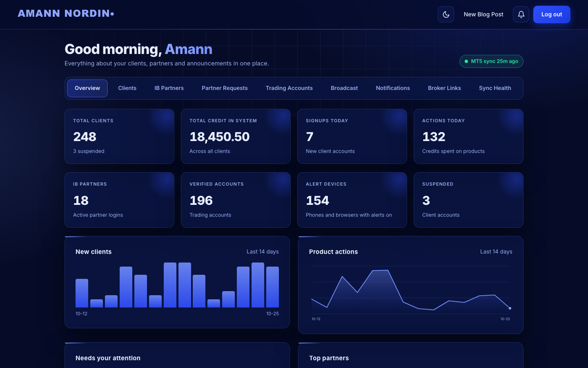588x368 pixels.
Task: Click 'Phones and browsers with alerts on' text
Action: pyautogui.click(x=349, y=215)
